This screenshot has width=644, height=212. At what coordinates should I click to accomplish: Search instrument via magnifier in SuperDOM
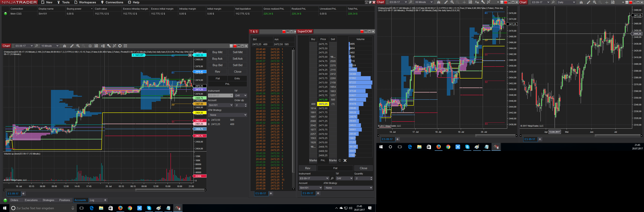coord(332,178)
